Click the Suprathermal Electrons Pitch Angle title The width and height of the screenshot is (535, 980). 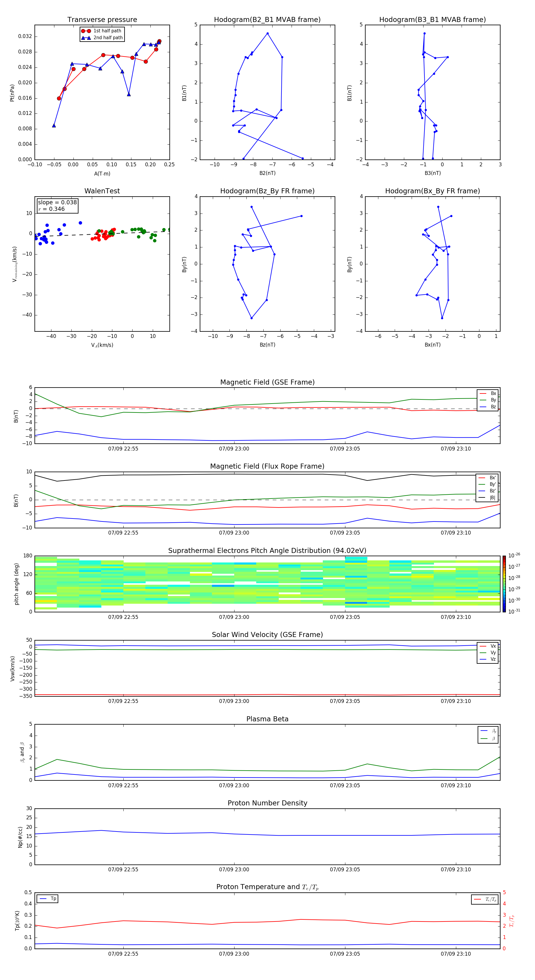pyautogui.click(x=267, y=551)
